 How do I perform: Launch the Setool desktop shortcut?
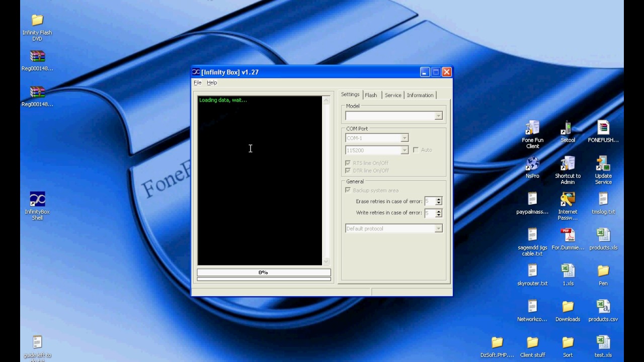click(x=568, y=128)
